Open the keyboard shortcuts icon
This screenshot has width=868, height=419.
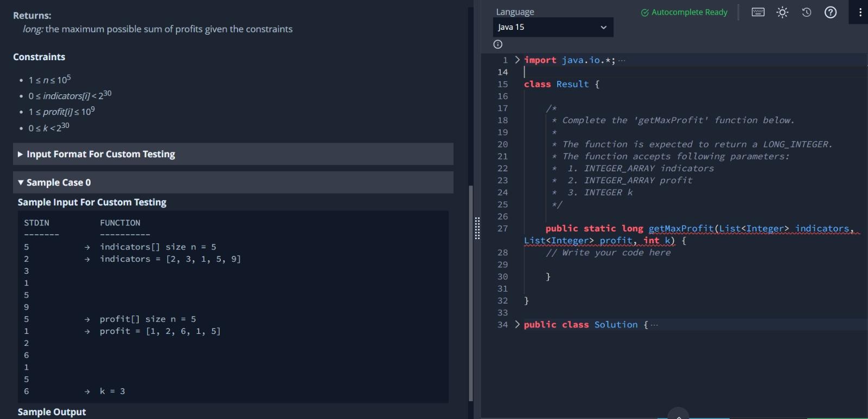758,12
